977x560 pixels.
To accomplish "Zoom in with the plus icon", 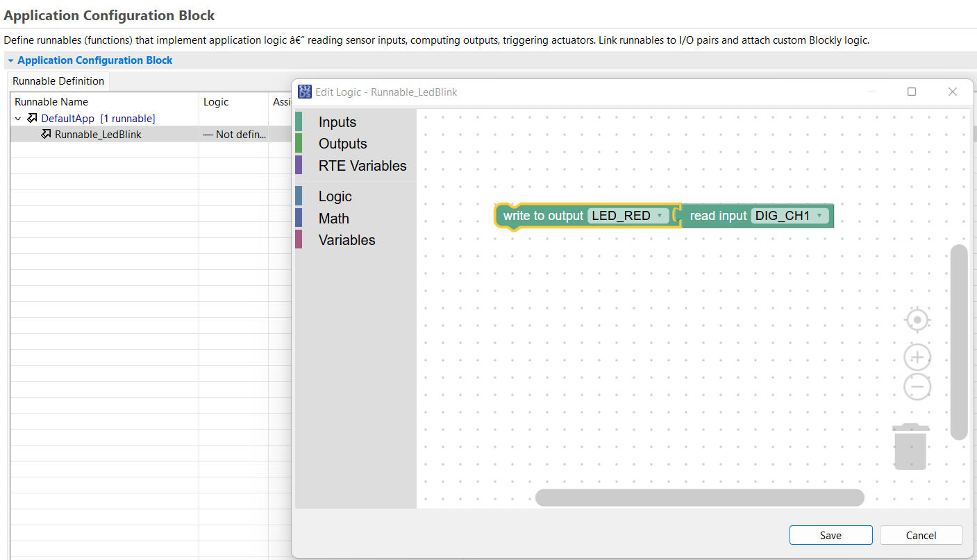I will (x=917, y=357).
